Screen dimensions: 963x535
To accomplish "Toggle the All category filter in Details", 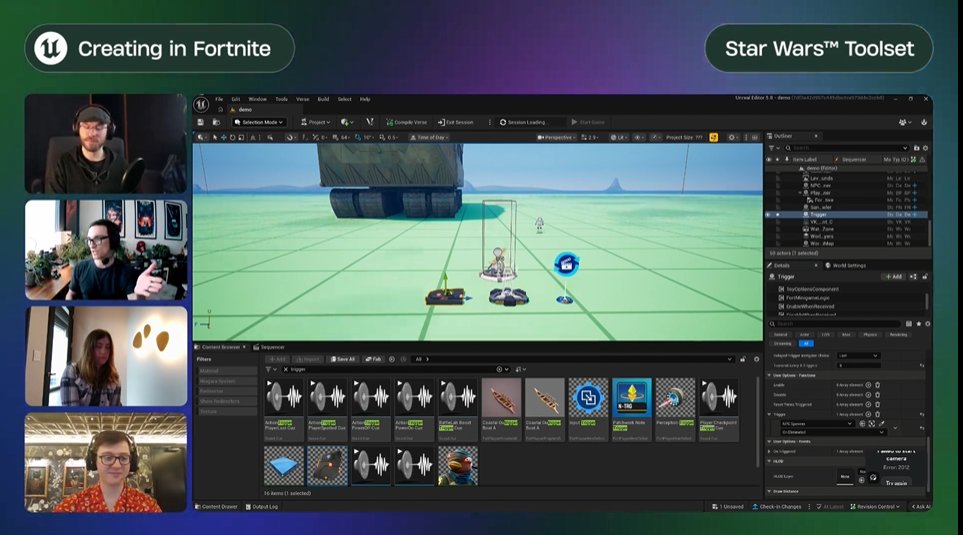I will tap(806, 343).
